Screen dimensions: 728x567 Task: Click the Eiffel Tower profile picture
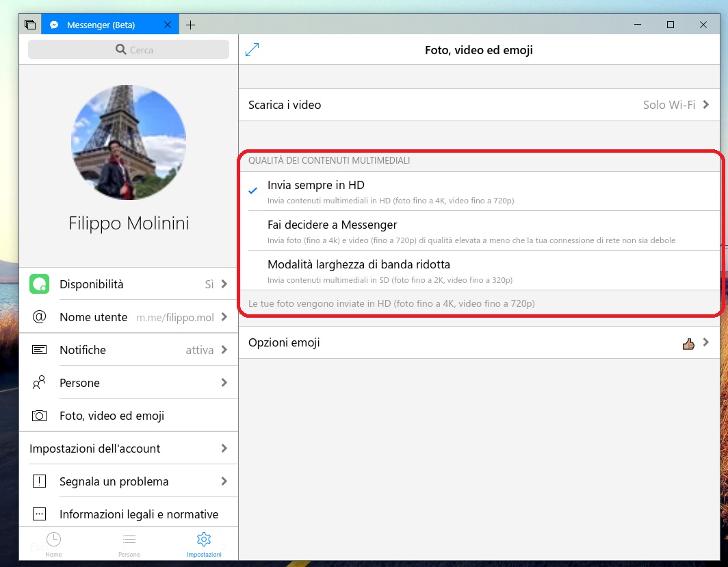(x=129, y=142)
